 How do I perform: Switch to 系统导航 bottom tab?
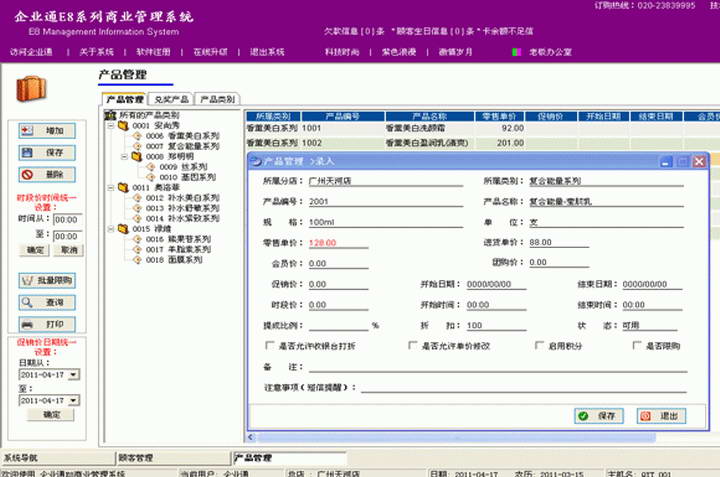[58, 458]
